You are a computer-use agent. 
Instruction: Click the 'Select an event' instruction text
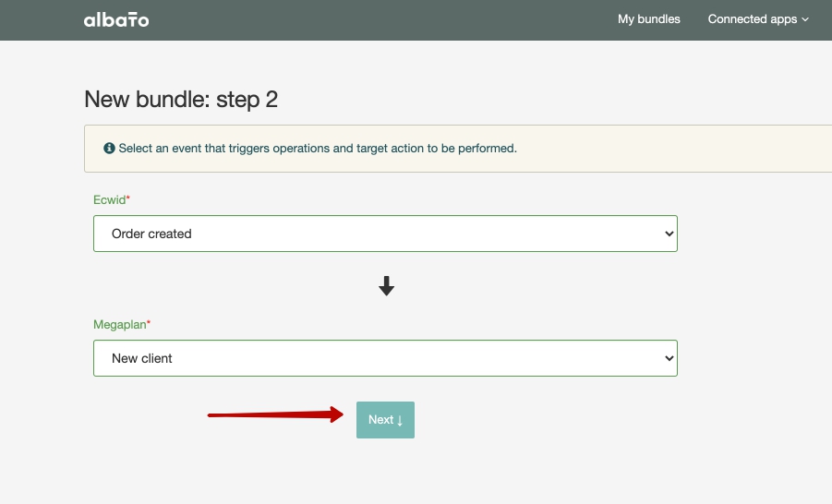pos(318,148)
